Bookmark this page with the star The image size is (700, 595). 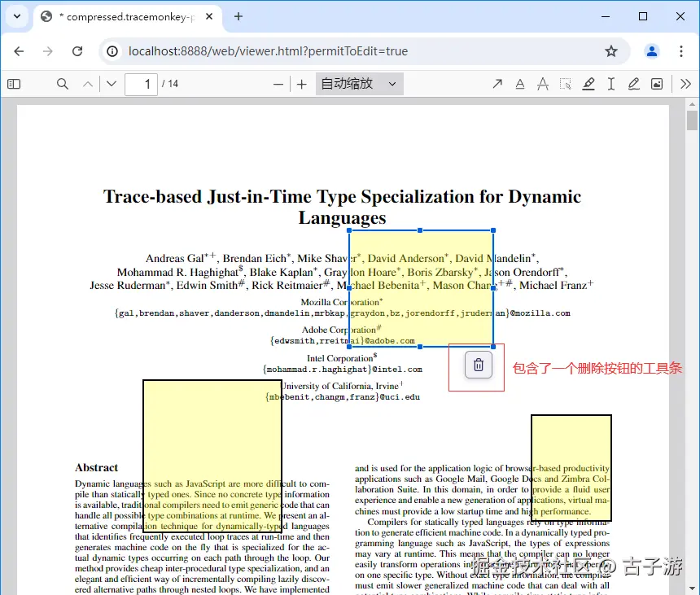[x=611, y=51]
